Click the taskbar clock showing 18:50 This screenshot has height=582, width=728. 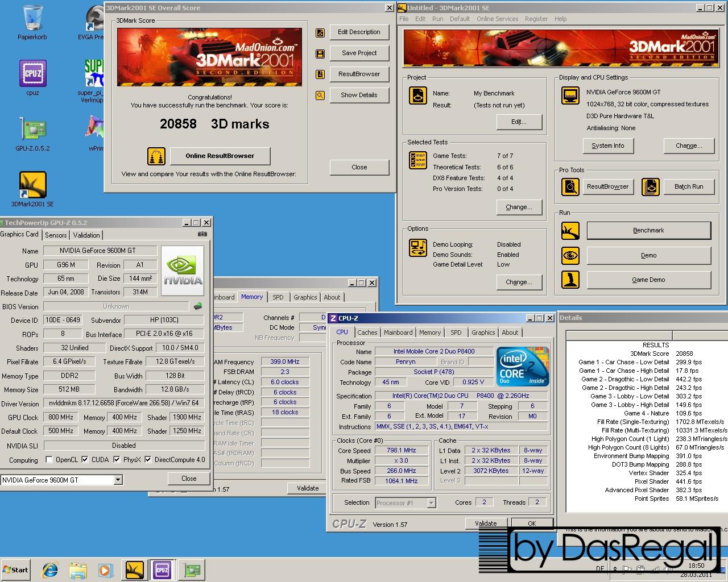pos(696,566)
